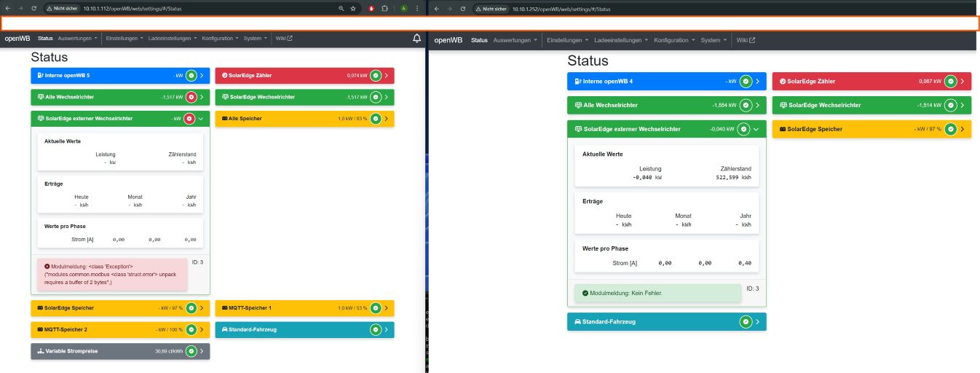Click the notification bell in left openWB window
This screenshot has height=373, width=980.
416,38
